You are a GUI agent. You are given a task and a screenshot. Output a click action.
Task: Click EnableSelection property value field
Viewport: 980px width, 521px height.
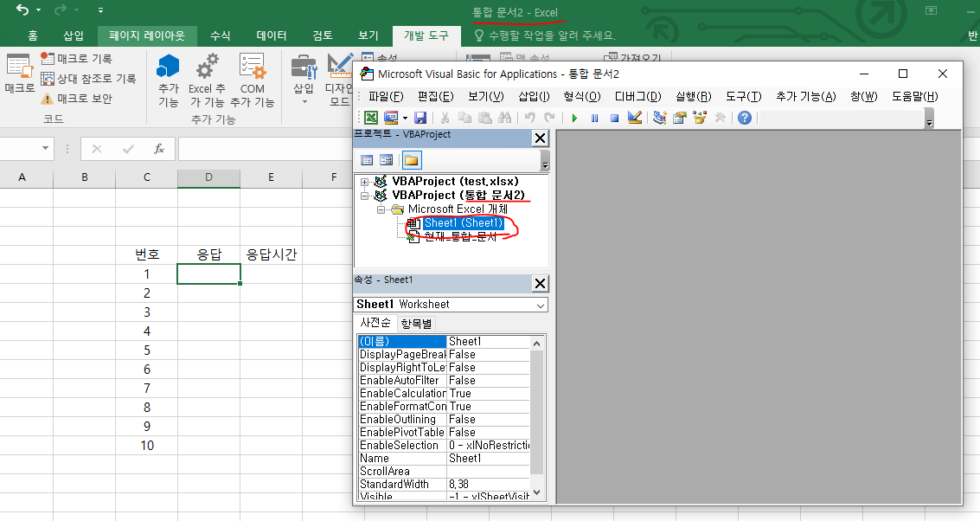pyautogui.click(x=488, y=446)
